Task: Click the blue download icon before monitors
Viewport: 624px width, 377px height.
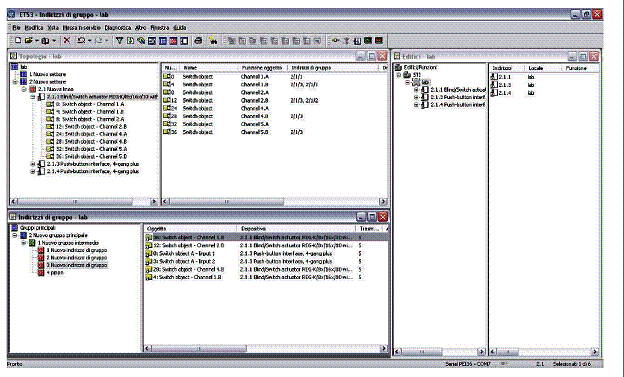Action: (357, 41)
